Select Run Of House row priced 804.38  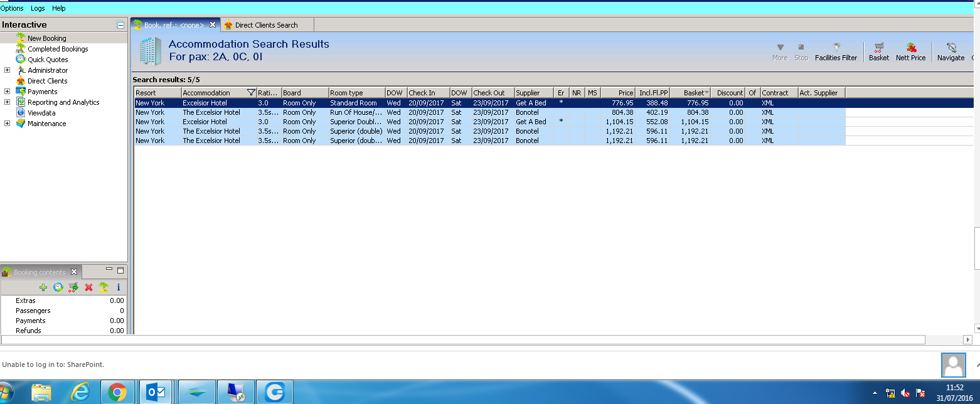pos(490,112)
